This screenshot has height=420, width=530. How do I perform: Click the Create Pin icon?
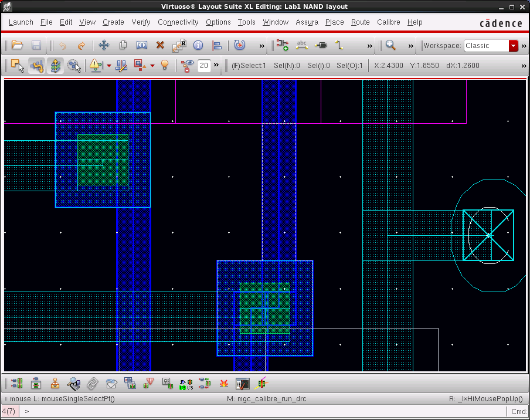pyautogui.click(x=321, y=45)
